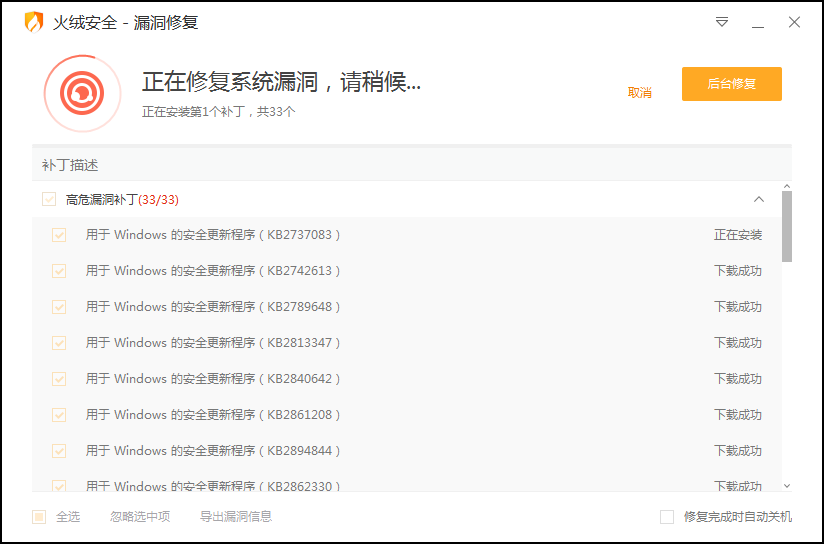Click the 补丁描述 column header
The width and height of the screenshot is (824, 544).
pyautogui.click(x=70, y=165)
